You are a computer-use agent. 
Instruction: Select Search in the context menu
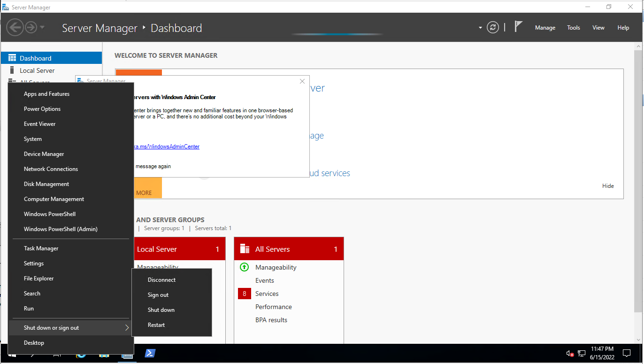(71, 294)
